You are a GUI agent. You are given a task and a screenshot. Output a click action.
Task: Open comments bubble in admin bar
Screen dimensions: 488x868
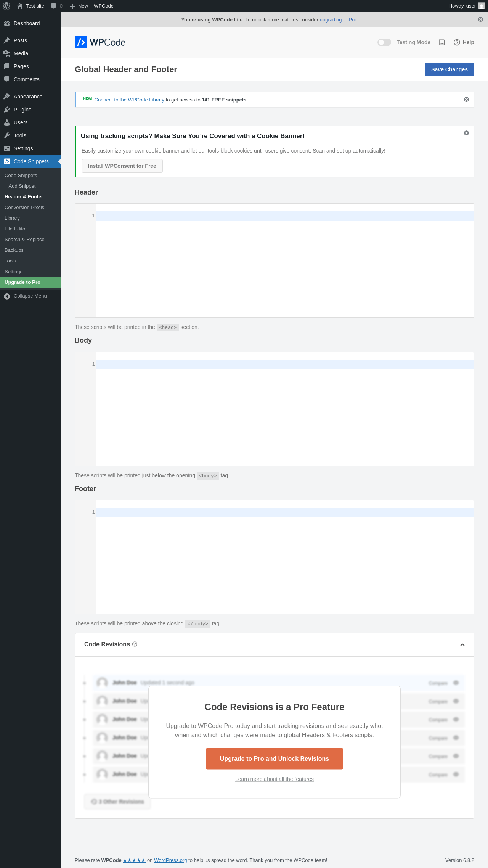pos(56,6)
